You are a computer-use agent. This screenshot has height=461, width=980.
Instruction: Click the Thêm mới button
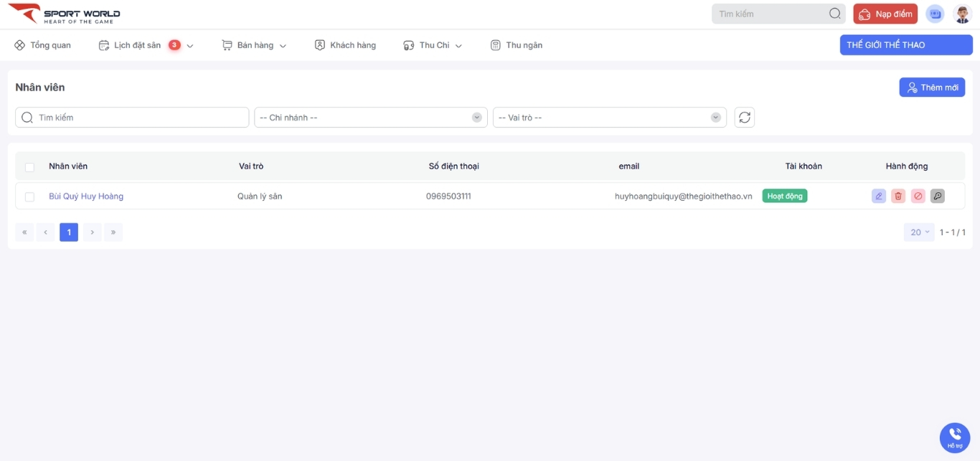pos(931,87)
